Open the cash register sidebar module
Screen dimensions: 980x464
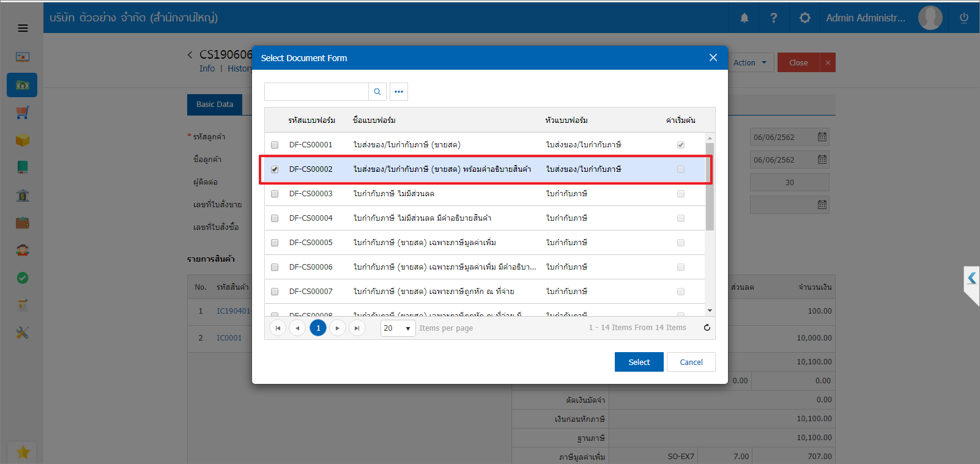[23, 57]
